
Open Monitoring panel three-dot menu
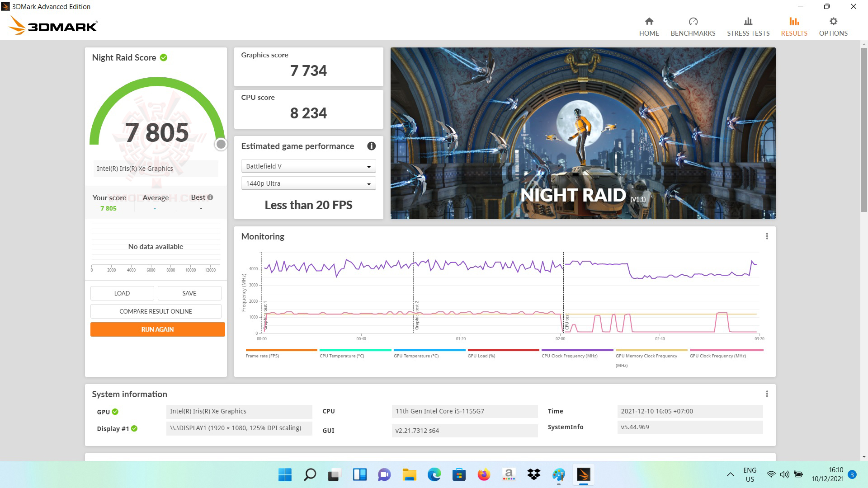tap(766, 236)
